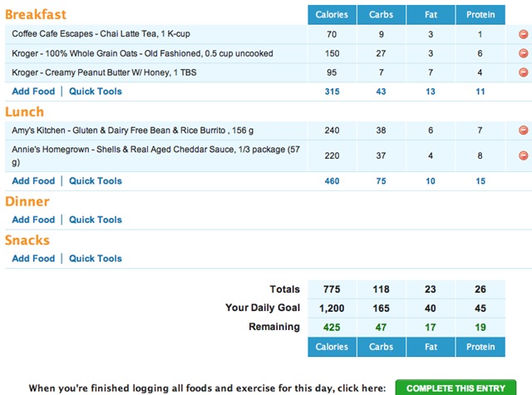This screenshot has height=395, width=532.
Task: Add Food to Dinner
Action: point(33,220)
